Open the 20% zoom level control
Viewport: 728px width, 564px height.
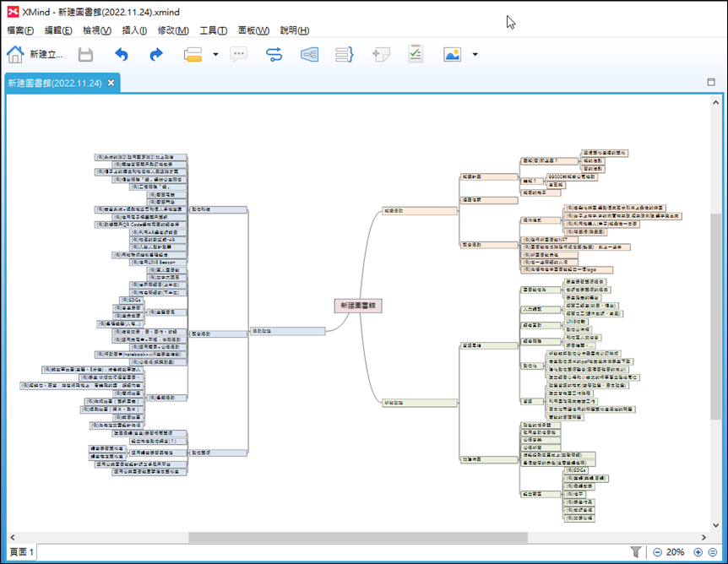click(675, 552)
